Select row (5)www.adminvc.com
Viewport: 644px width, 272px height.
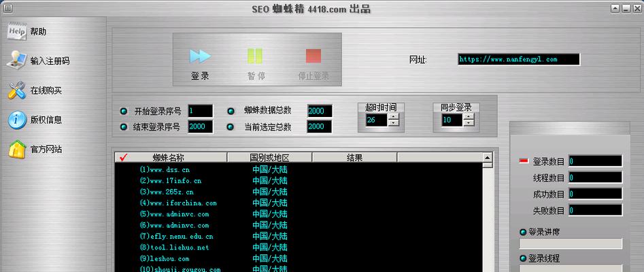click(299, 214)
